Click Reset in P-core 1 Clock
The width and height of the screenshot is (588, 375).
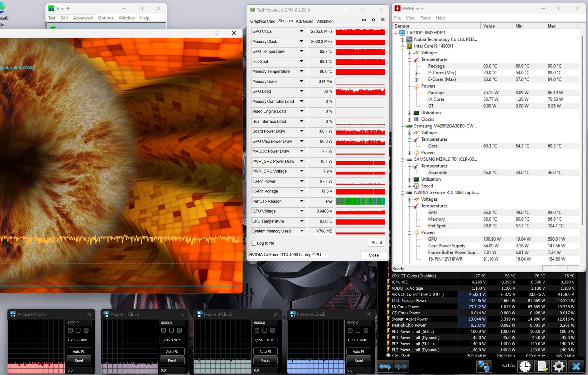(172, 360)
